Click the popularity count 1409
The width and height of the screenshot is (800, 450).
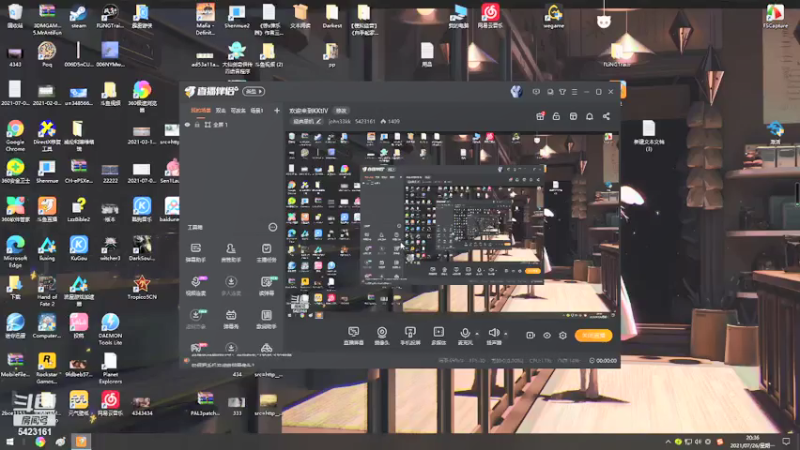(x=390, y=121)
